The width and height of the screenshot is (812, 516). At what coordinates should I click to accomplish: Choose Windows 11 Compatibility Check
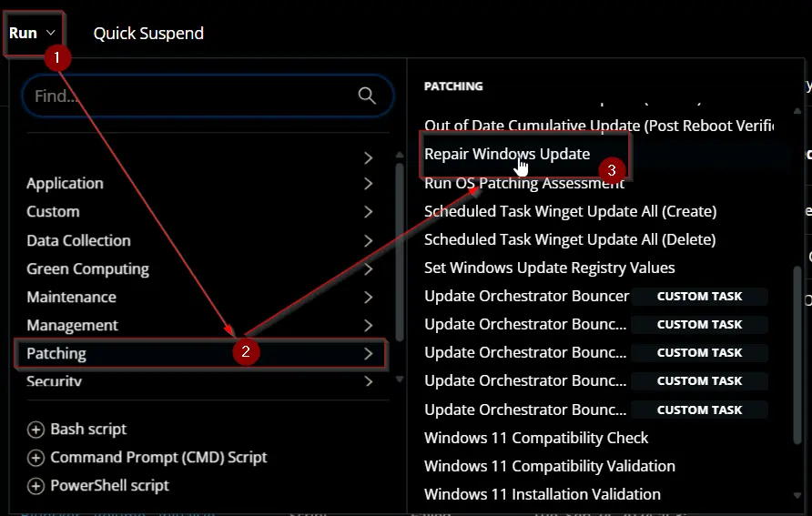point(536,438)
